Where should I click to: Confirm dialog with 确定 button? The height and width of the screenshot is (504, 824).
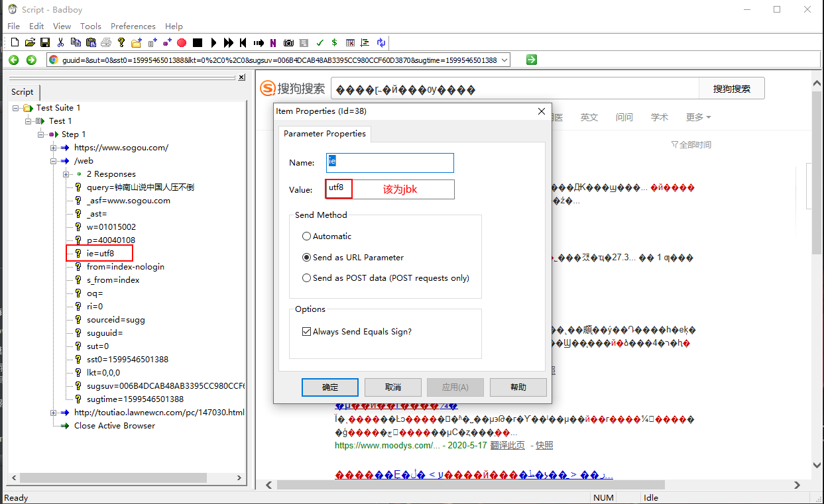point(330,387)
